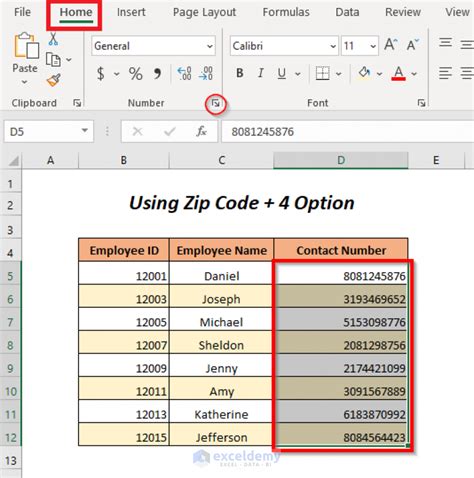The image size is (474, 478).
Task: Select row 5 header
Action: (11, 276)
